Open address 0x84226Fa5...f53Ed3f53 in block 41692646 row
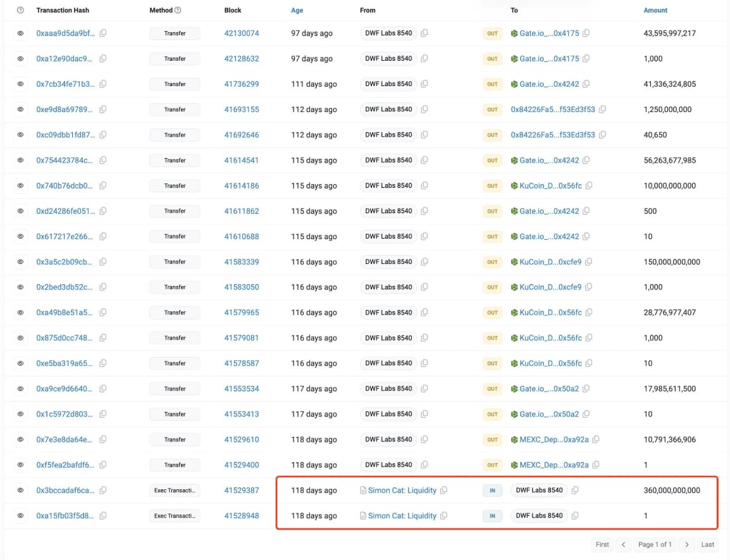This screenshot has height=560, width=730. [553, 135]
